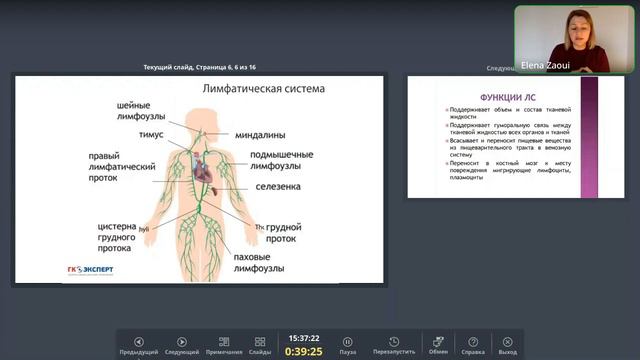Click the 'селезенка' label
640x360 pixels.
278,187
